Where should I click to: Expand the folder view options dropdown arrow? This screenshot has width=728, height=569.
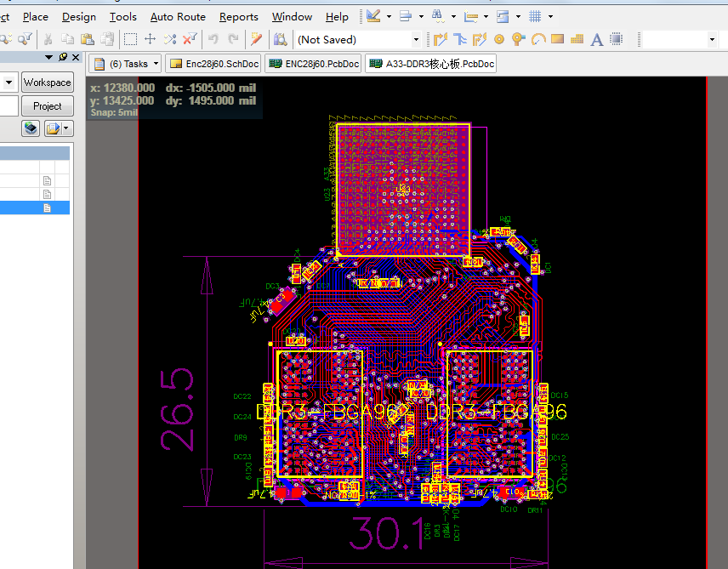click(66, 128)
